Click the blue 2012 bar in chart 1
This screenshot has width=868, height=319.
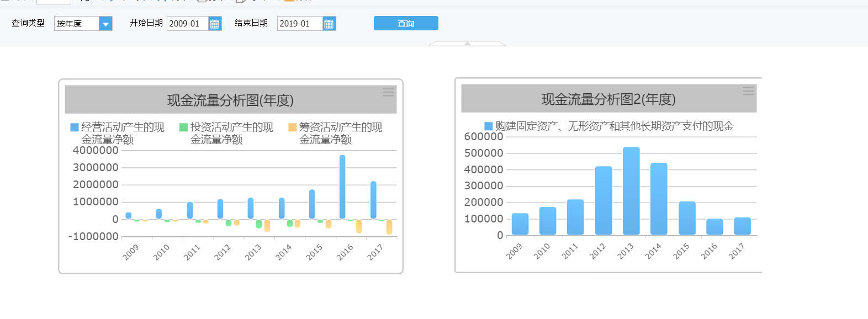(220, 209)
